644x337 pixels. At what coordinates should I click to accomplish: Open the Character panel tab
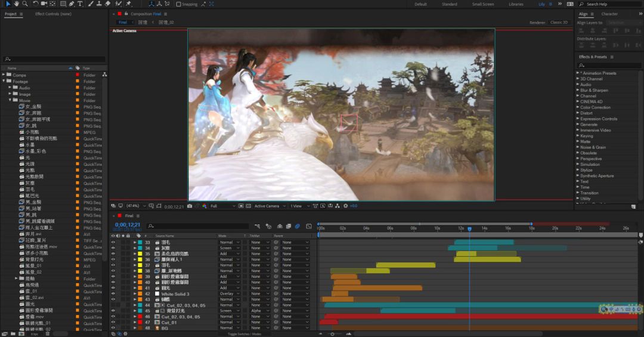[x=609, y=14]
